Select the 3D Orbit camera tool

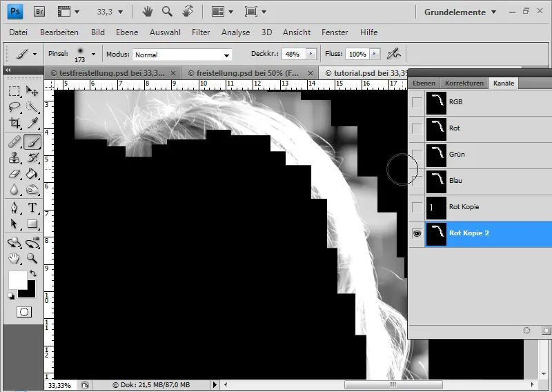pyautogui.click(x=32, y=243)
